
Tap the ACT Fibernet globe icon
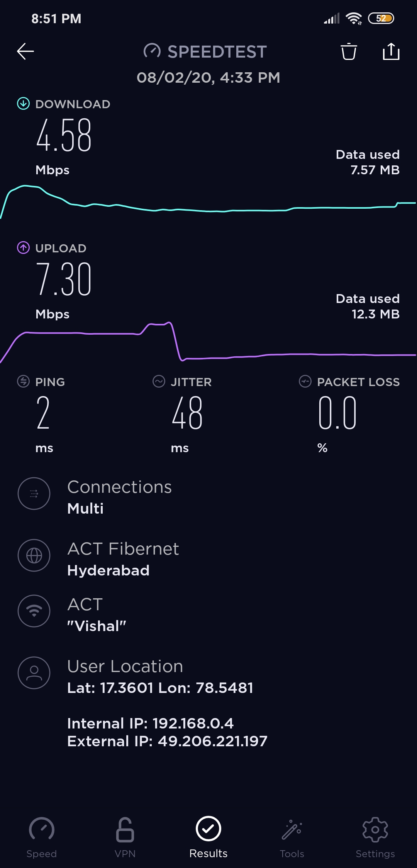(34, 555)
